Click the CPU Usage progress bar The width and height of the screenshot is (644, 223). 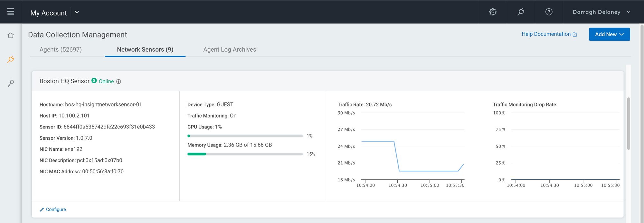click(x=245, y=136)
